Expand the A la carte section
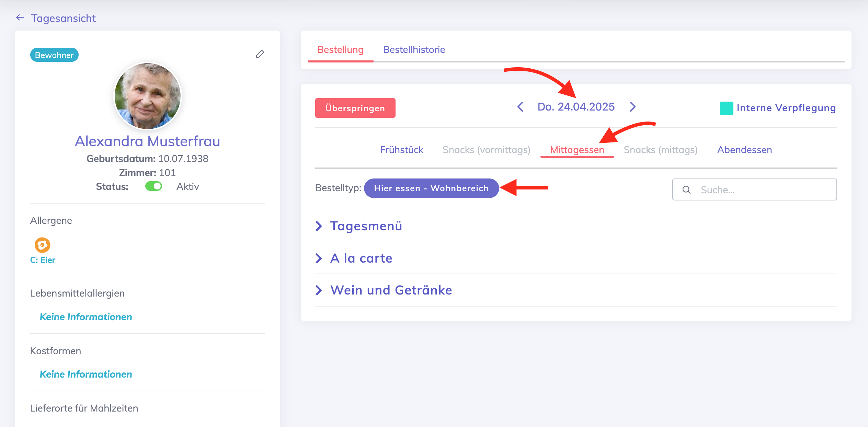 (x=361, y=258)
